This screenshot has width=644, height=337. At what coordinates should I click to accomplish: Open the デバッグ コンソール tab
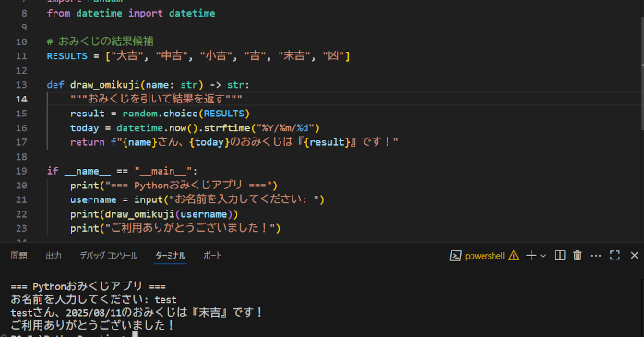click(x=109, y=256)
